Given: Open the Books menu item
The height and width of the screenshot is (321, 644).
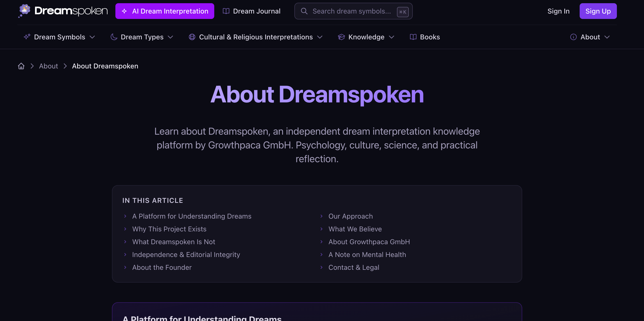Looking at the screenshot, I should click(x=429, y=37).
